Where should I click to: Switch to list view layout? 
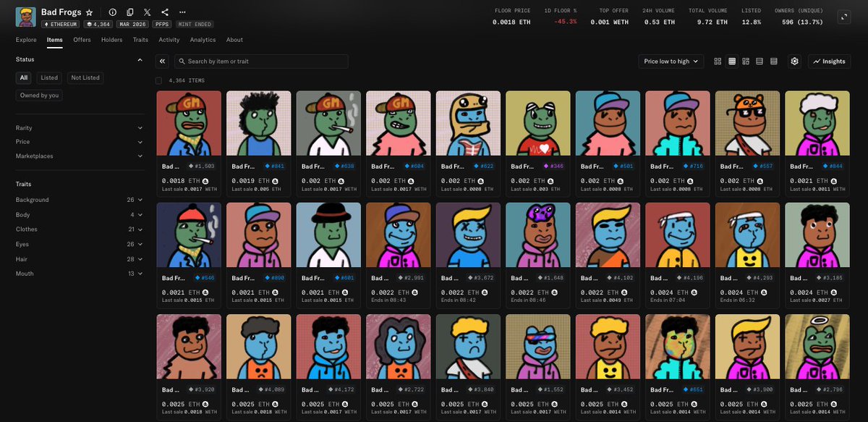click(759, 62)
